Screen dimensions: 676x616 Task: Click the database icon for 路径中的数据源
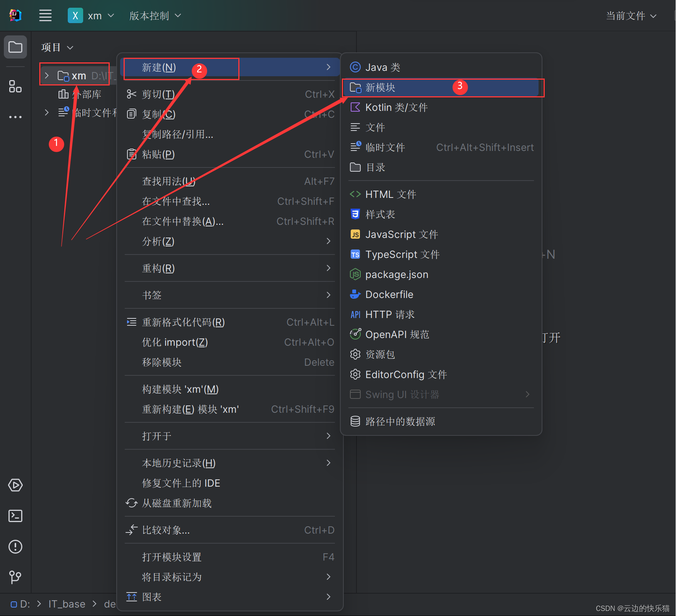(x=355, y=421)
